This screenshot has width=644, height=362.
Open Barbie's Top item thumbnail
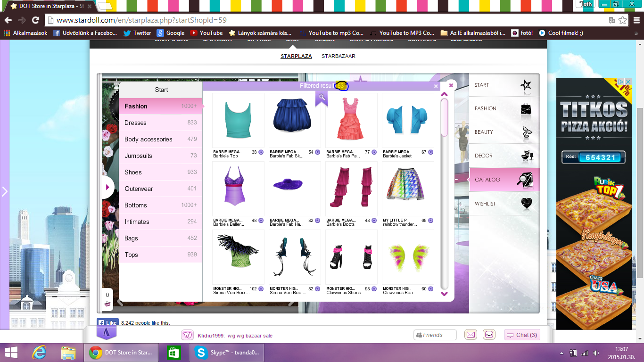[238, 121]
